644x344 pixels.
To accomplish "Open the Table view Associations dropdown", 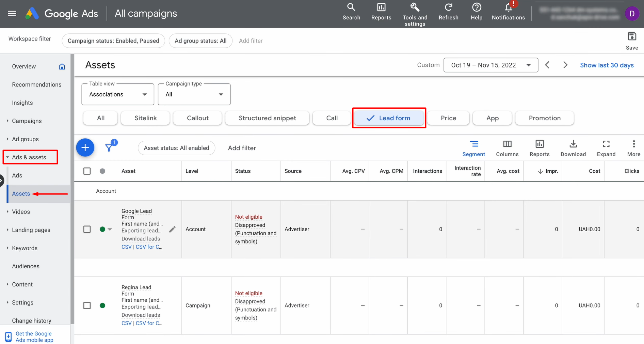I will tap(118, 94).
